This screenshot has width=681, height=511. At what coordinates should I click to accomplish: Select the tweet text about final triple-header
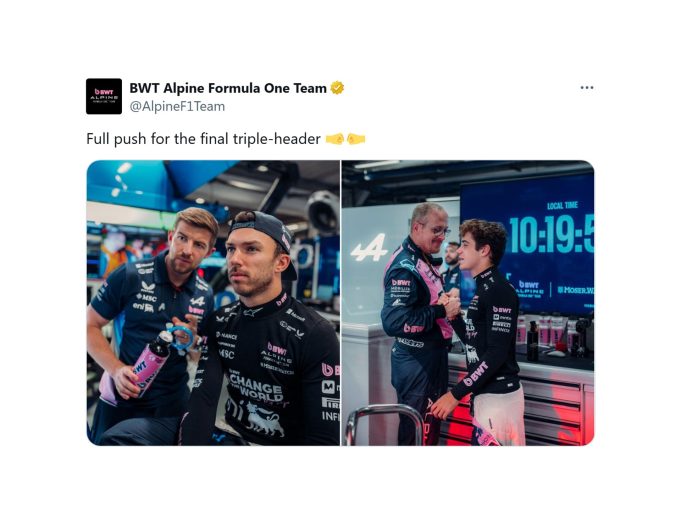pos(203,139)
